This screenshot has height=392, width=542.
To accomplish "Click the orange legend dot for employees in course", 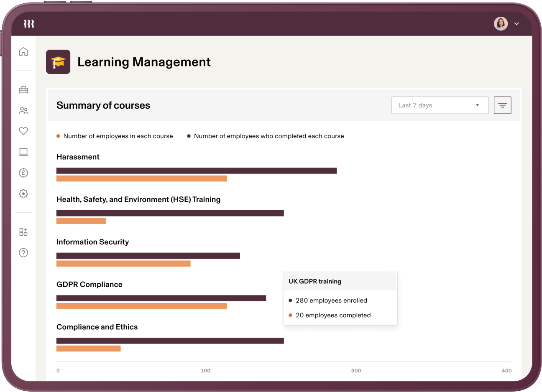I will click(58, 136).
